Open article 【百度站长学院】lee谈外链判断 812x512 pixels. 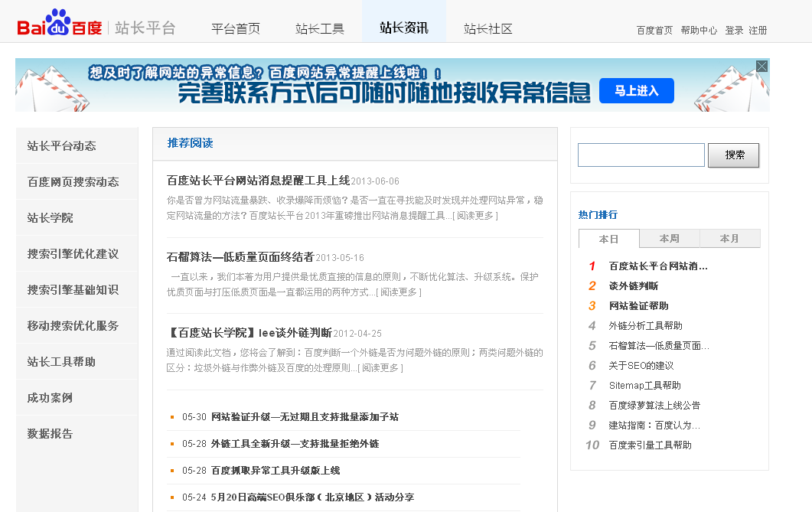[x=249, y=333]
